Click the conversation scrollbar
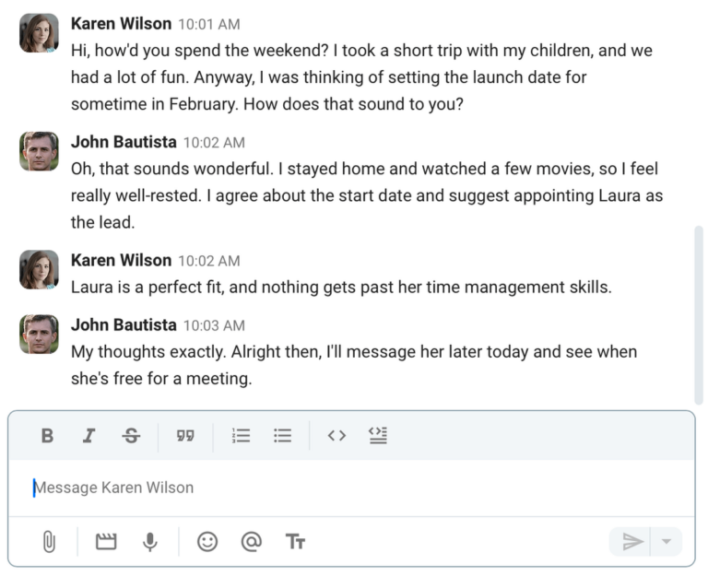Screen dimensions: 708x588 tap(698, 313)
